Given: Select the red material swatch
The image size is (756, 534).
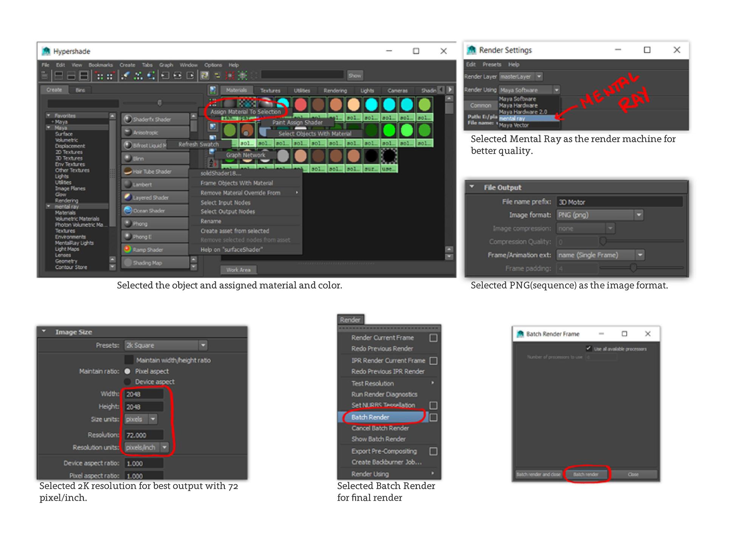Looking at the screenshot, I should point(301,105).
